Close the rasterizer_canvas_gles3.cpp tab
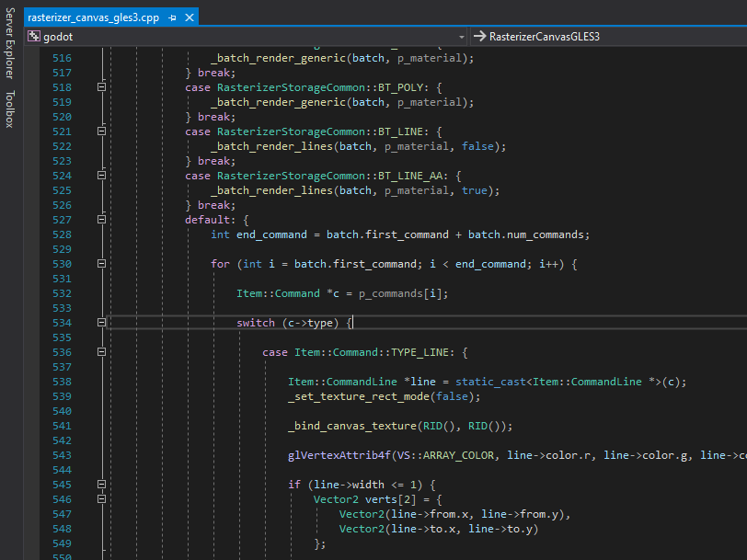 (189, 16)
